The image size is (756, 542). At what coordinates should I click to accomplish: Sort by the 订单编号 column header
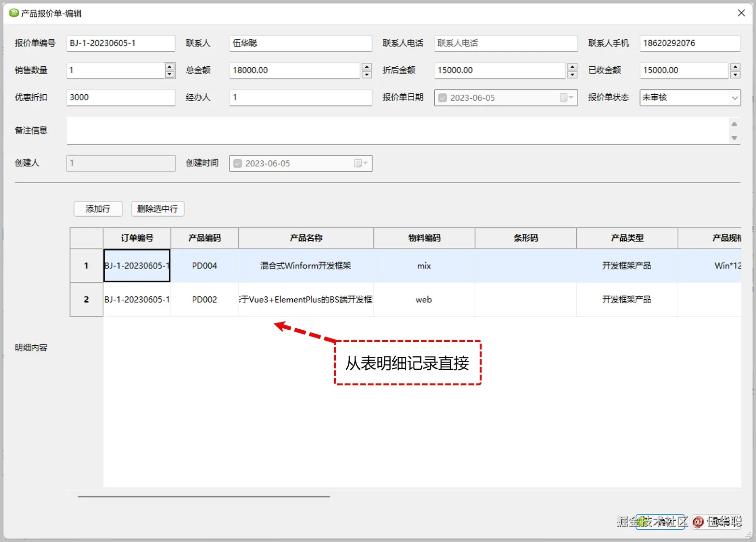point(137,238)
